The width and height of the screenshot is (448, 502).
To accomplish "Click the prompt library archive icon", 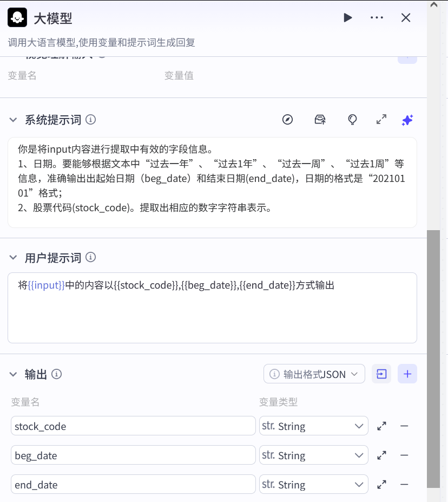I will [x=320, y=120].
